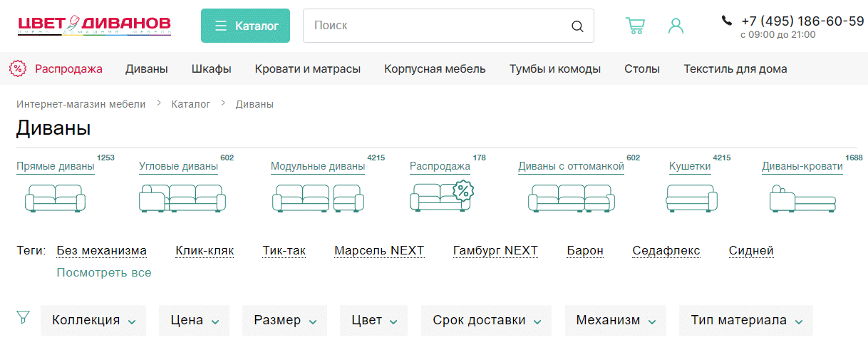Open the Каталог button

(245, 26)
